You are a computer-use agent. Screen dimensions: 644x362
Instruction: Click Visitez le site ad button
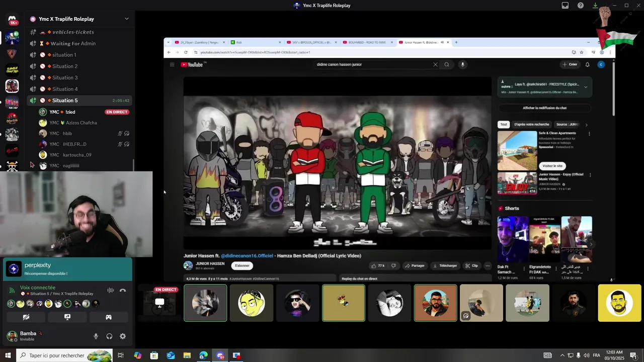tap(552, 166)
